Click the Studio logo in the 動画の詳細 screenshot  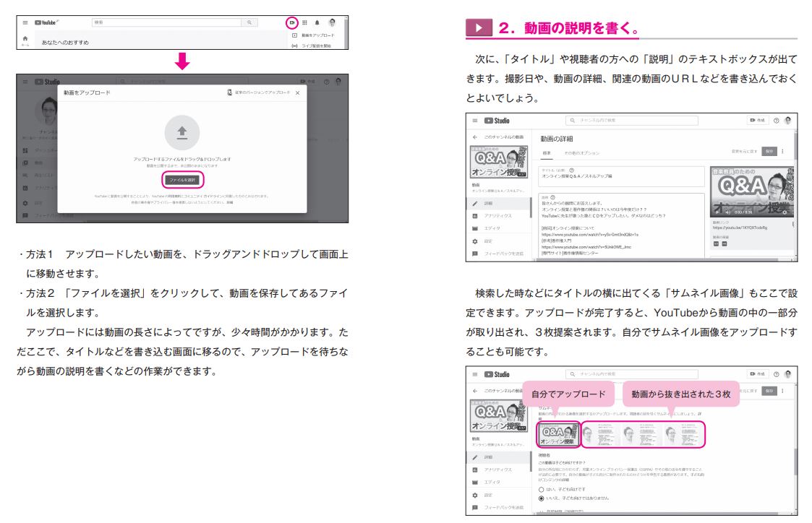point(497,121)
